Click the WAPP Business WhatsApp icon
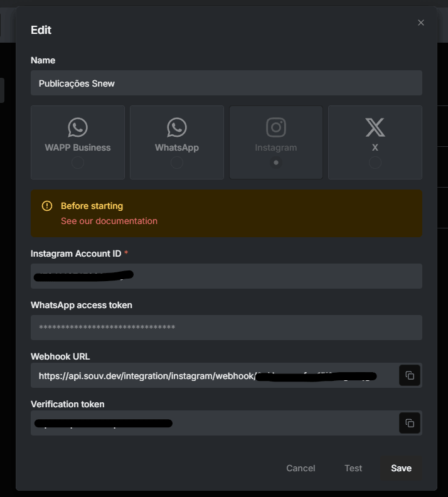Image resolution: width=448 pixels, height=497 pixels. point(78,127)
